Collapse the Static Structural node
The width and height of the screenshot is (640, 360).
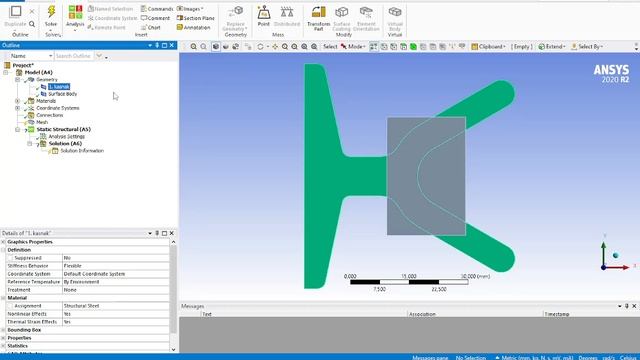coord(17,129)
